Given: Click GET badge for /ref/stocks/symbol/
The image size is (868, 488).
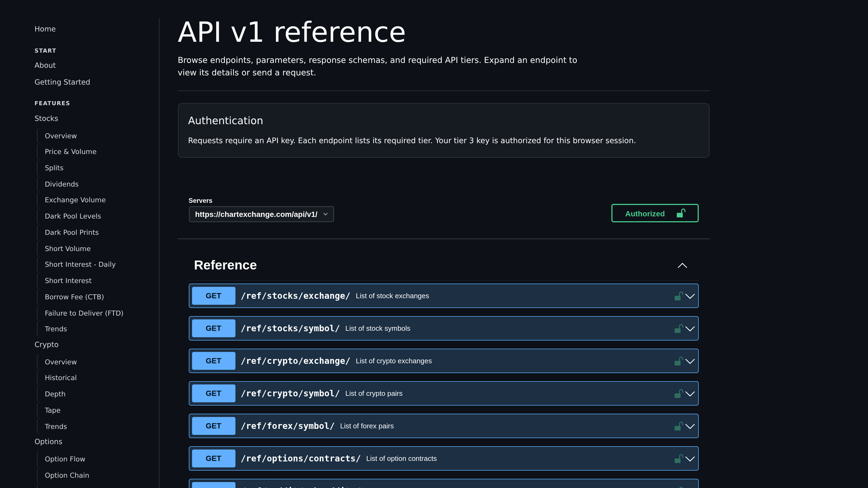Looking at the screenshot, I should click(x=214, y=328).
